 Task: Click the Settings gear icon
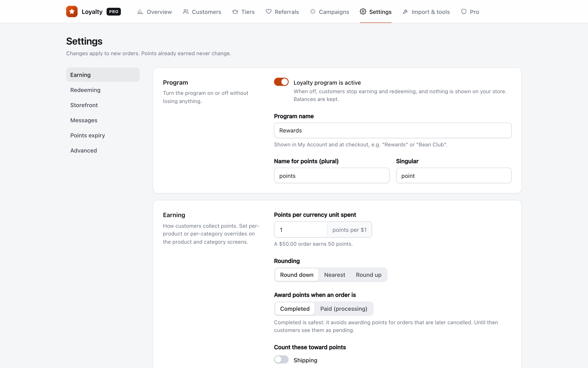363,12
